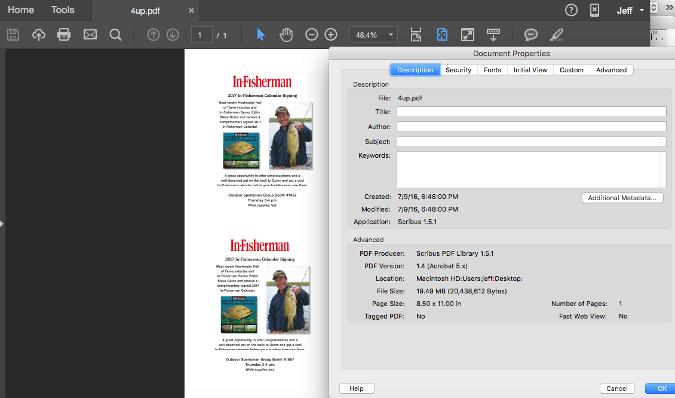
Task: Cancel the Document Properties dialog
Action: coord(617,389)
